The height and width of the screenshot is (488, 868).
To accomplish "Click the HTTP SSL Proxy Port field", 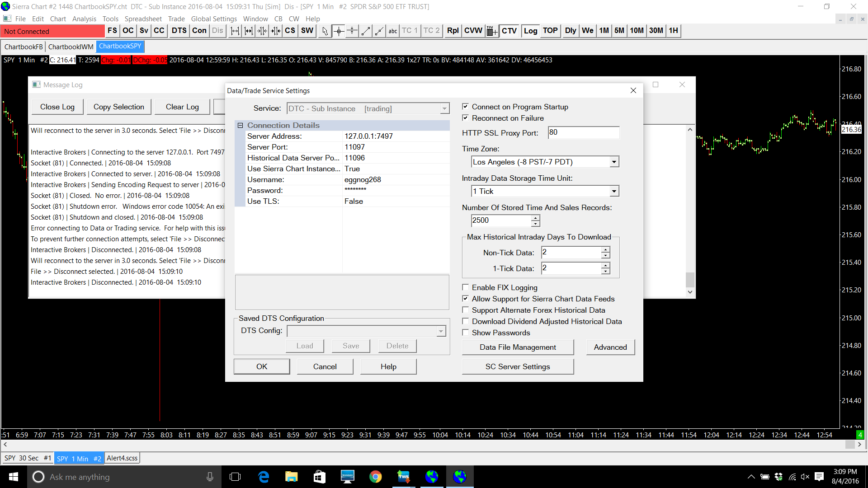I will pyautogui.click(x=583, y=132).
